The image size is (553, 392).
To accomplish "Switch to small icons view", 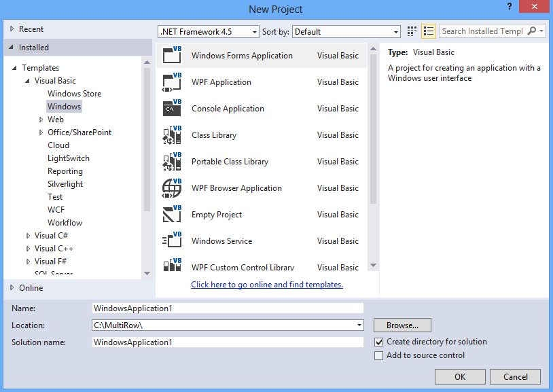I will (412, 31).
